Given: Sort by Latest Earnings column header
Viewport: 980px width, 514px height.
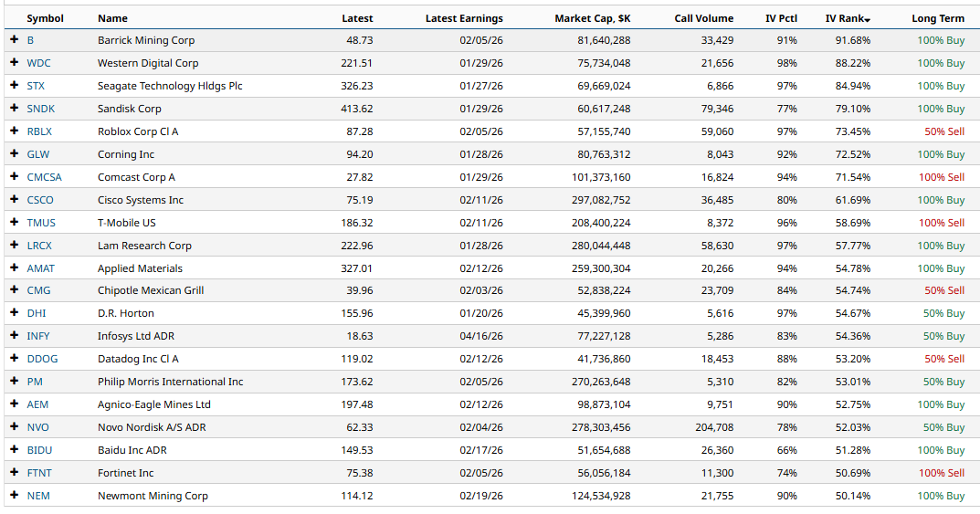Looking at the screenshot, I should (x=464, y=18).
